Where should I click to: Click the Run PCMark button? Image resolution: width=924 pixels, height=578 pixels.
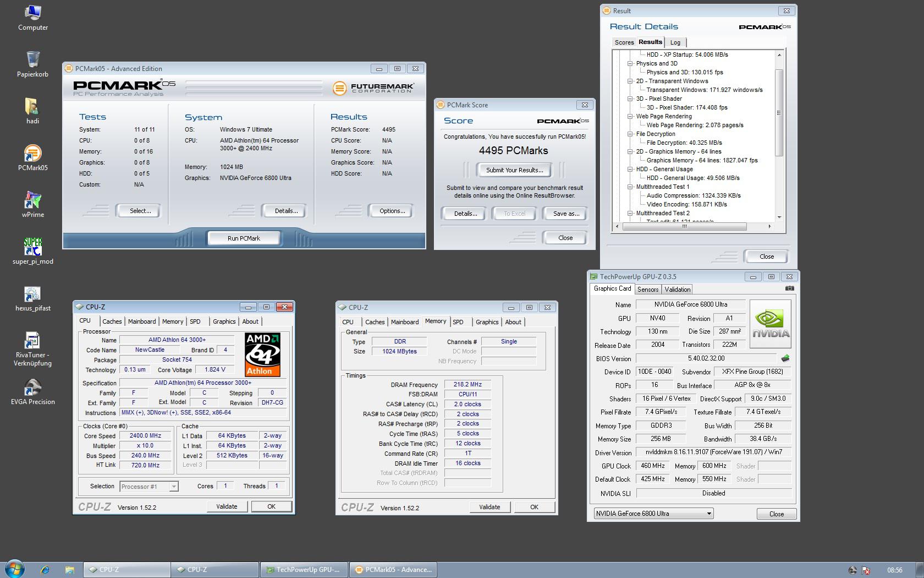pos(244,238)
